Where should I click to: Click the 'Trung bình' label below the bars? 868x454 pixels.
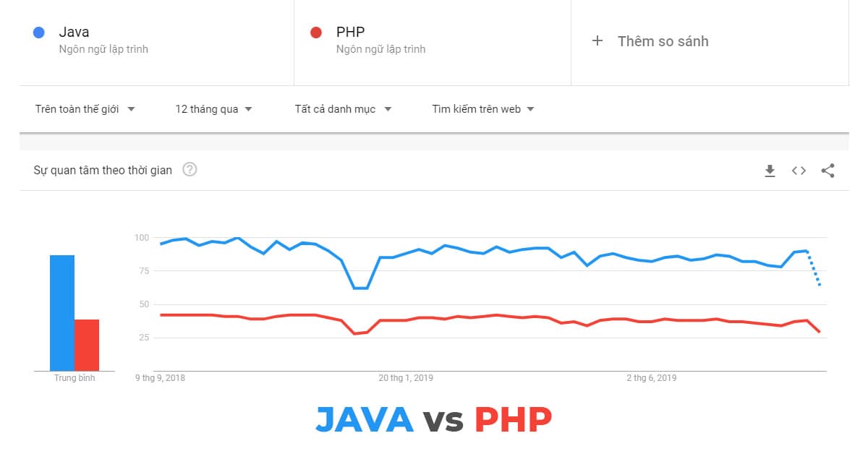pyautogui.click(x=75, y=377)
